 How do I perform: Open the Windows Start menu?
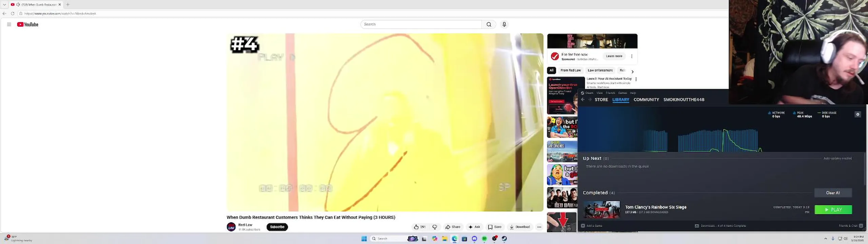364,239
